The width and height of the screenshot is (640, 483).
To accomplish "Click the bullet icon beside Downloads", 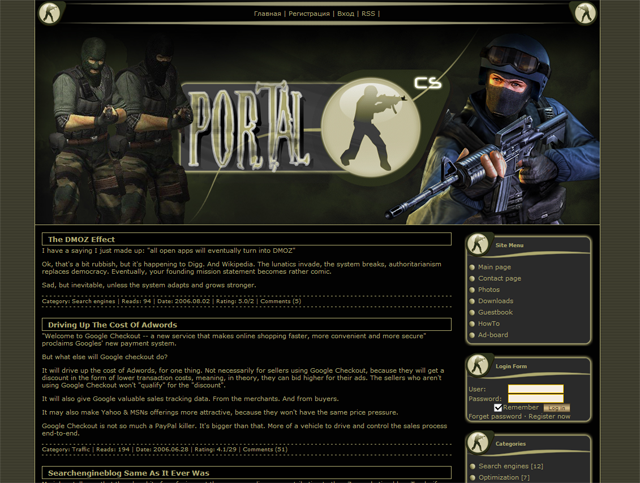I will pos(472,301).
